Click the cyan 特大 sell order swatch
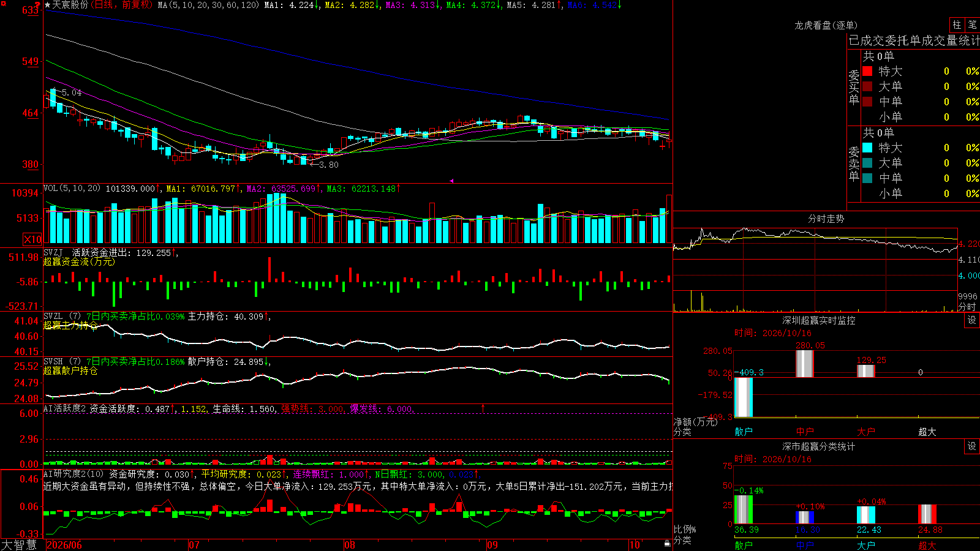Viewport: 980px width, 551px height. click(867, 148)
